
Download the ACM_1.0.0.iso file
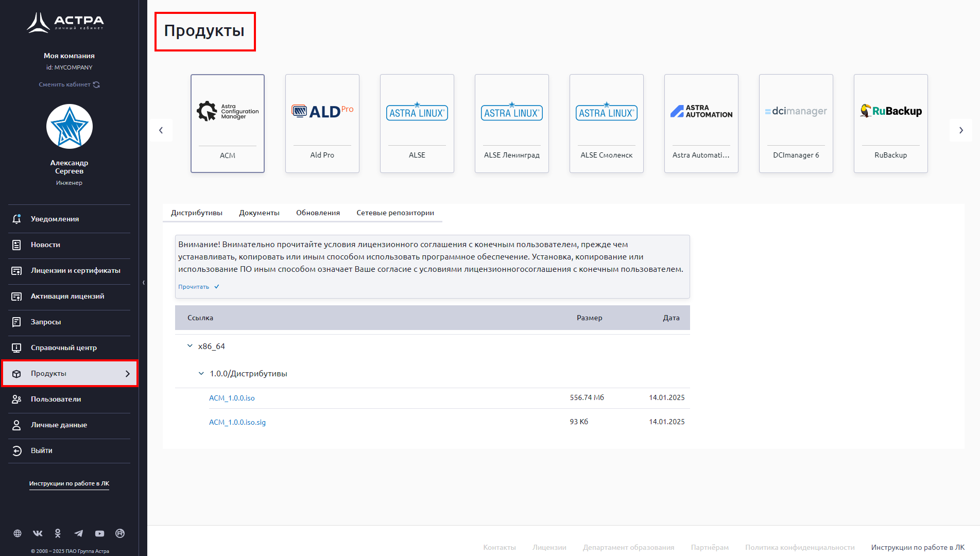(x=232, y=398)
